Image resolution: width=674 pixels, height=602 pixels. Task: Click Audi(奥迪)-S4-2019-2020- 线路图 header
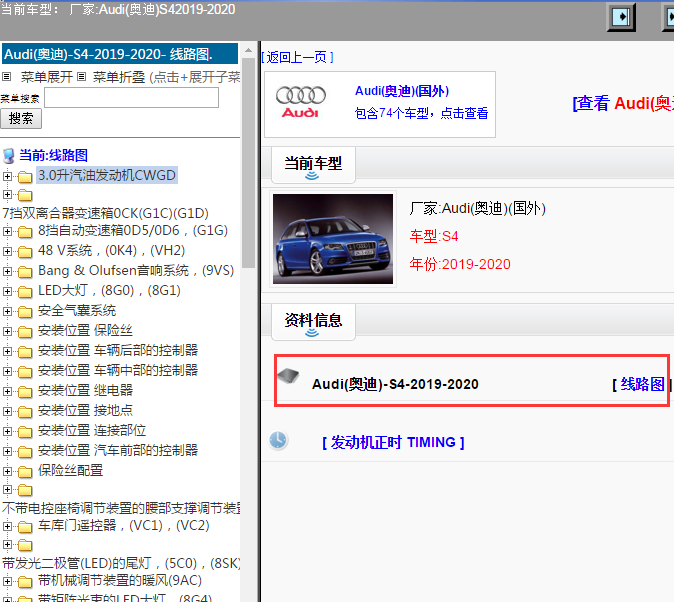tap(120, 54)
